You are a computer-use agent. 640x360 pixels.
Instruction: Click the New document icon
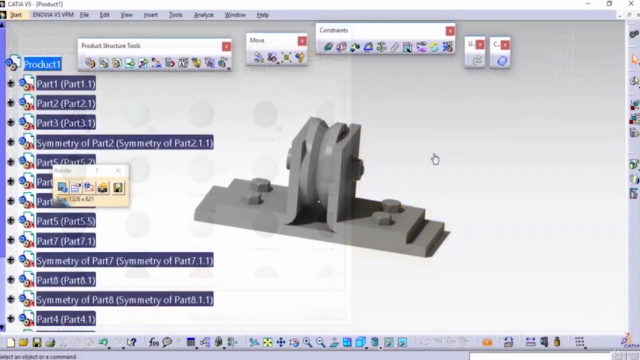(11, 342)
